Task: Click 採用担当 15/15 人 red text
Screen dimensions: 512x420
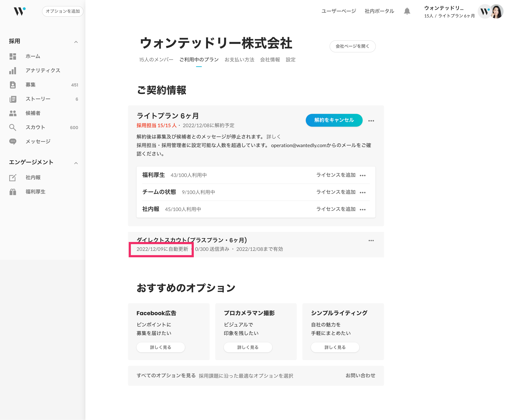Action: 156,125
